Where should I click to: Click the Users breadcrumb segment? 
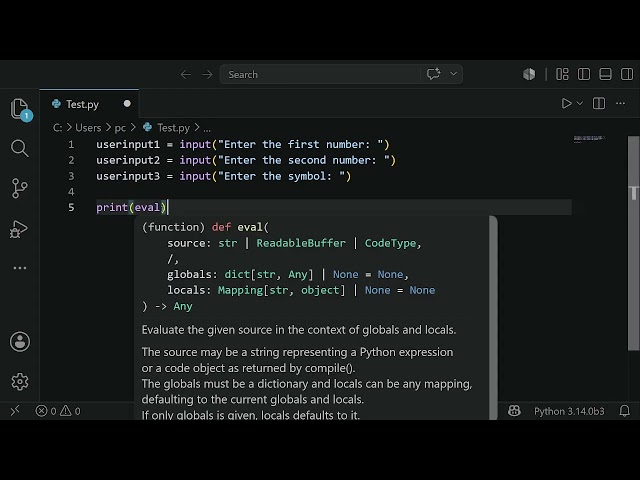click(x=88, y=128)
